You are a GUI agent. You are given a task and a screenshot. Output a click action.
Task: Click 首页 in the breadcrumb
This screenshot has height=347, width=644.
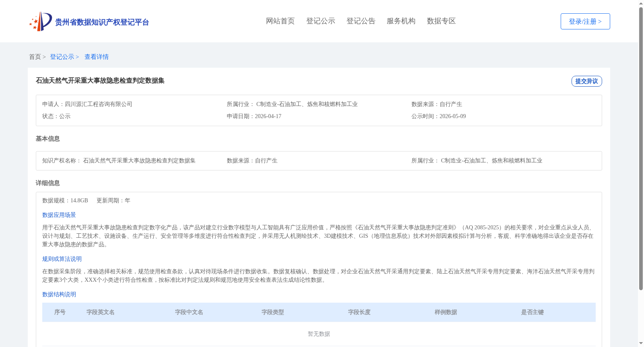(35, 57)
